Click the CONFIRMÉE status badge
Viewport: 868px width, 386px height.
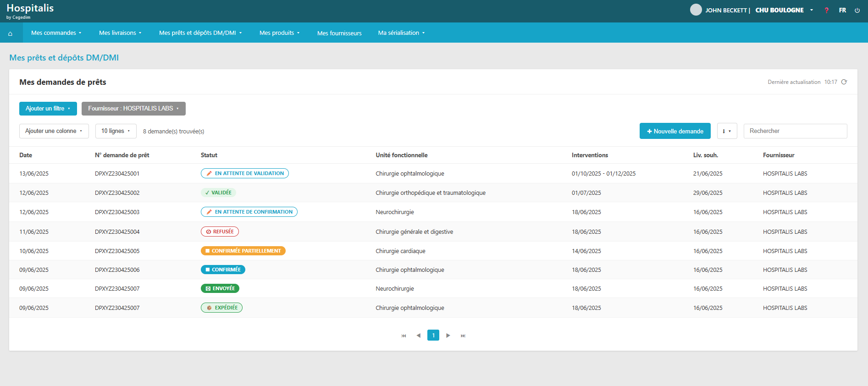coord(223,270)
